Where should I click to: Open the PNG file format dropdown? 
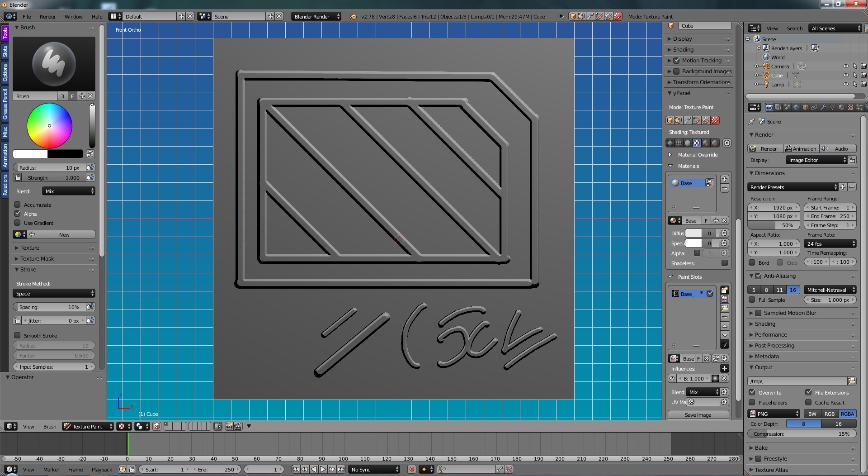click(774, 414)
